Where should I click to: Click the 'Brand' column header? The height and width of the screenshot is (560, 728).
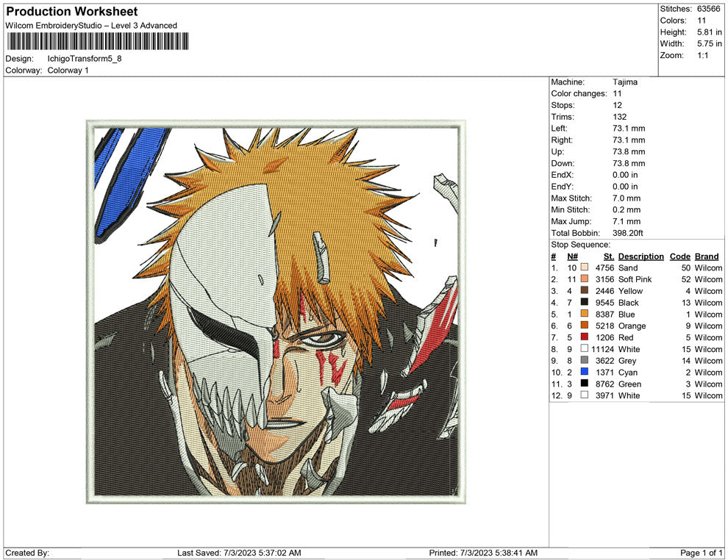click(x=707, y=256)
